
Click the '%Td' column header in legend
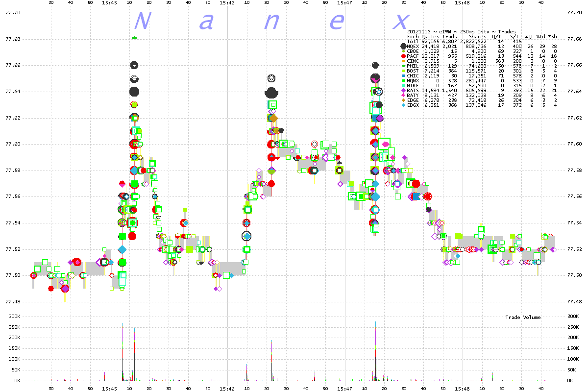pyautogui.click(x=541, y=37)
